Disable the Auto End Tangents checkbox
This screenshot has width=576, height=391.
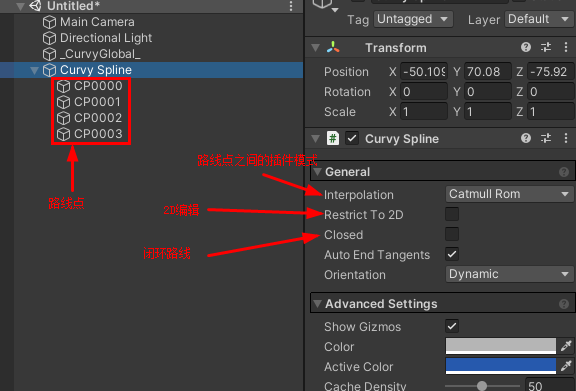452,254
